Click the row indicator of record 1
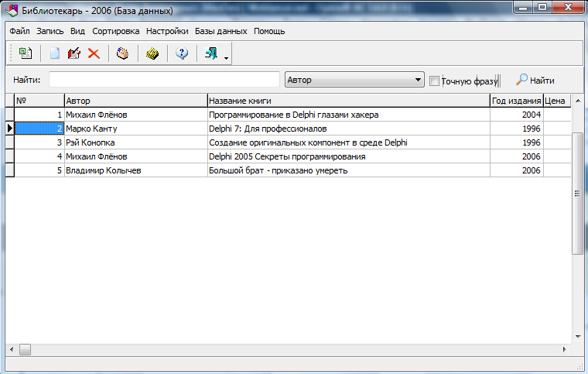Image resolution: width=588 pixels, height=374 pixels. 10,115
